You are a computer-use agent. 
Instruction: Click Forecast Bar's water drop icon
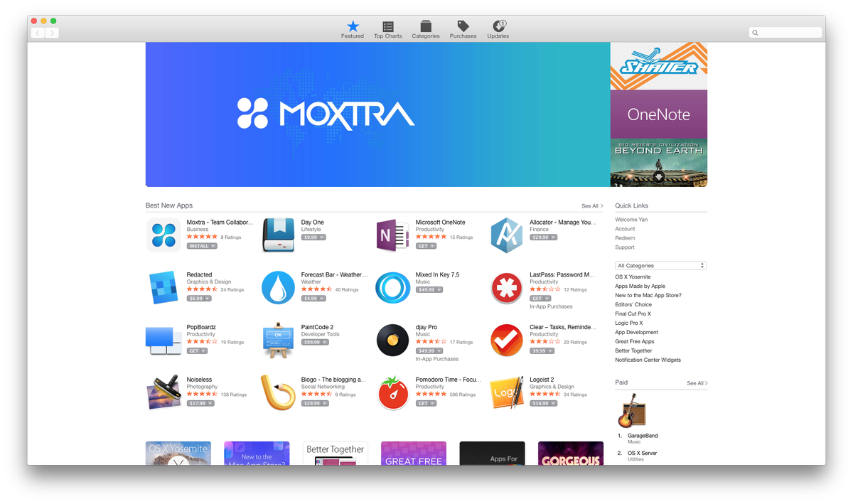click(x=278, y=287)
